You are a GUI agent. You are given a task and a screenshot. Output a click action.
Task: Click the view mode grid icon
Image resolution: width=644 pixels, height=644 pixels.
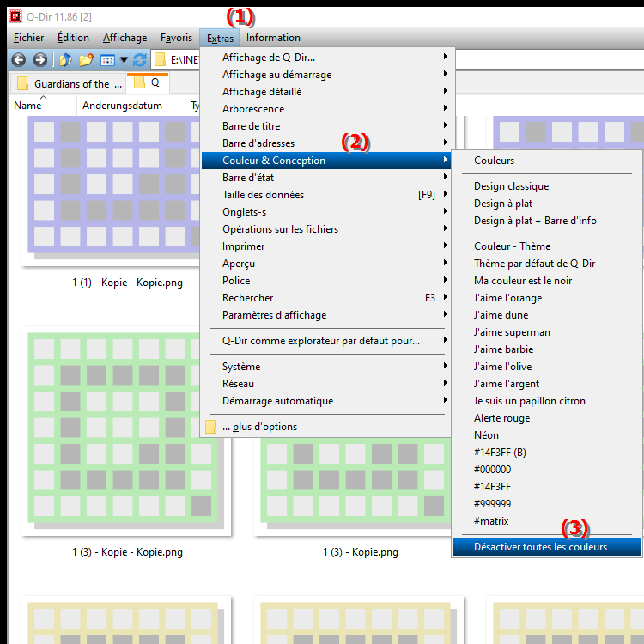click(x=107, y=60)
